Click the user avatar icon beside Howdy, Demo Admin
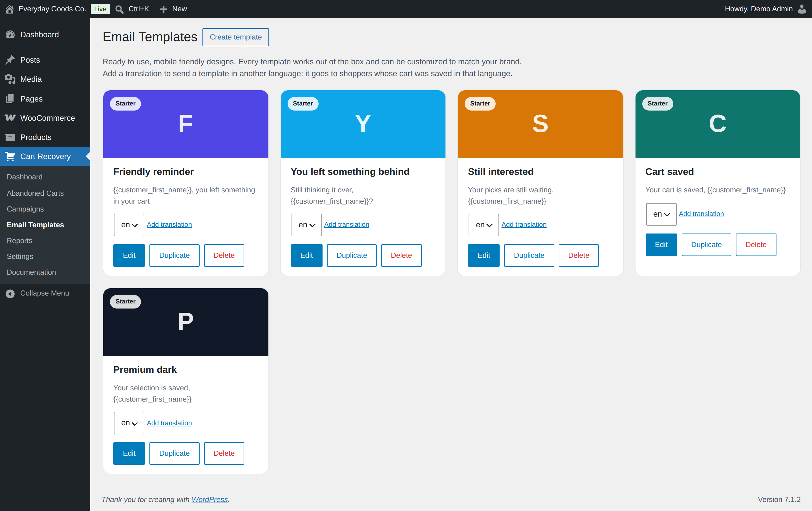 point(802,9)
